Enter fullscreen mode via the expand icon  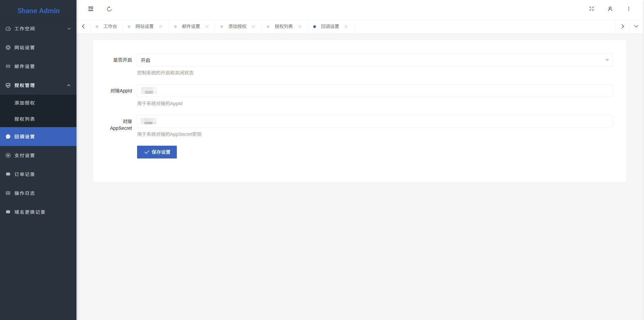click(591, 9)
